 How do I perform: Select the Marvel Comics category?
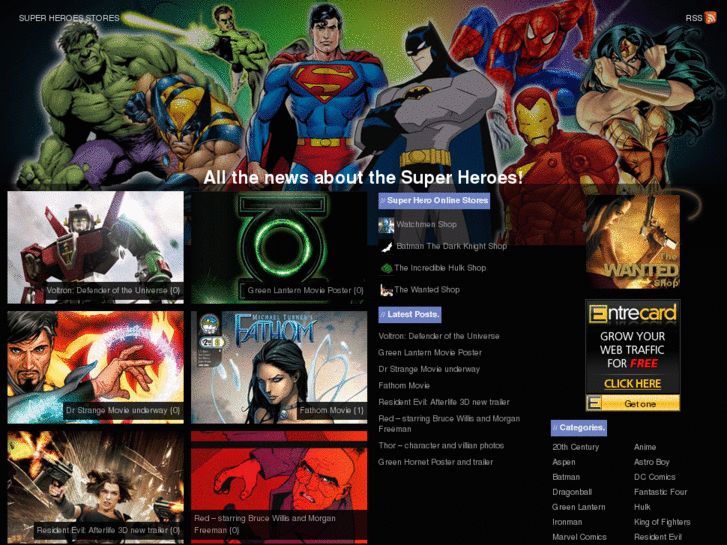click(579, 537)
